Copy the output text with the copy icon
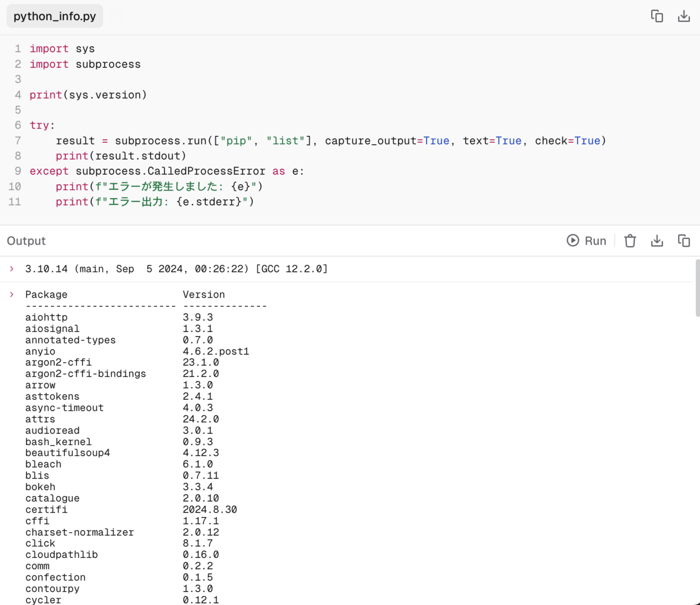This screenshot has height=605, width=700. [684, 241]
